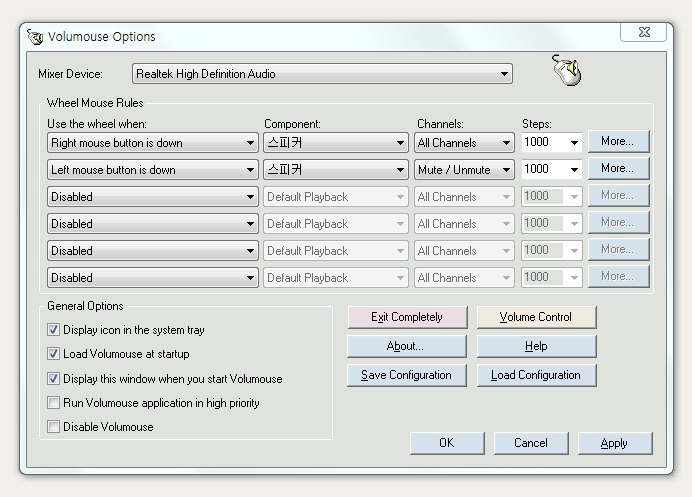Close the Volumouse Options window
This screenshot has width=692, height=497.
coord(643,32)
